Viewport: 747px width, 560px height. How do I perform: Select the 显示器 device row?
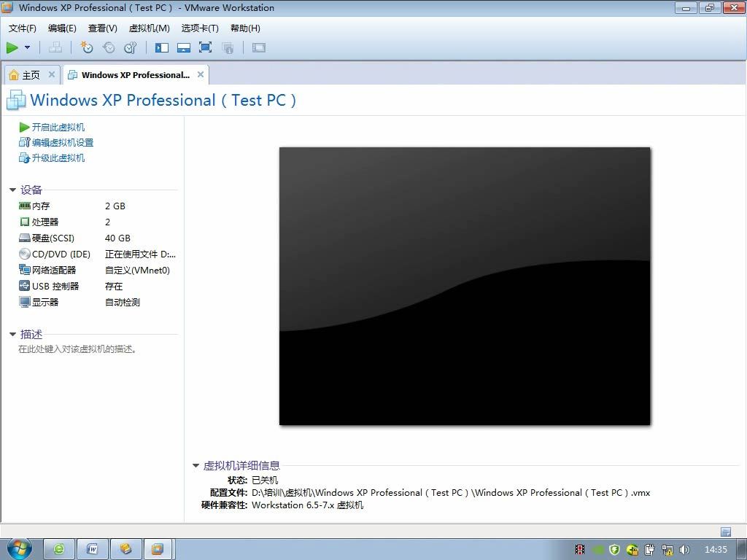(x=97, y=303)
